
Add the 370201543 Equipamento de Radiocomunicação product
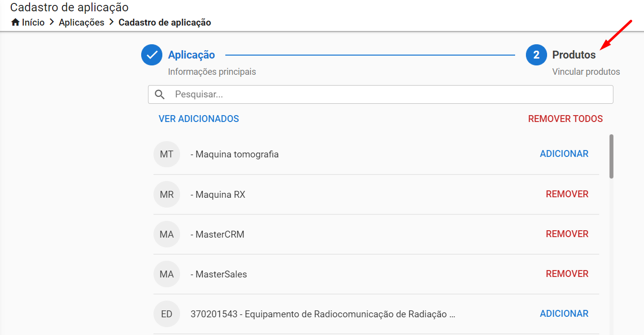coord(564,314)
